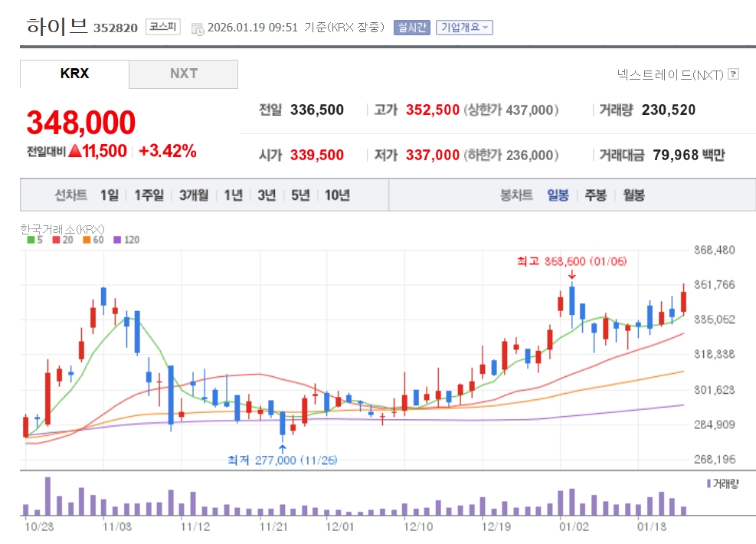Image resolution: width=756 pixels, height=544 pixels.
Task: Show the 3년 line chart
Action: click(267, 195)
